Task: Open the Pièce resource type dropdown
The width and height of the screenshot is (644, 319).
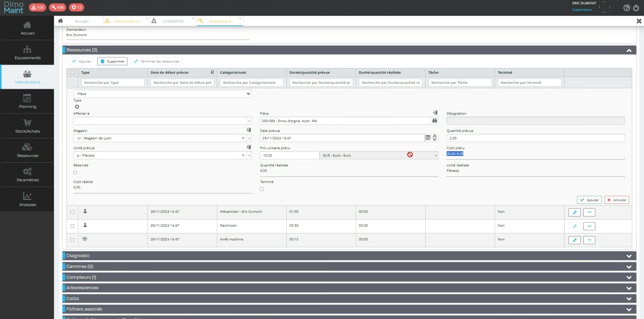Action: [x=162, y=94]
